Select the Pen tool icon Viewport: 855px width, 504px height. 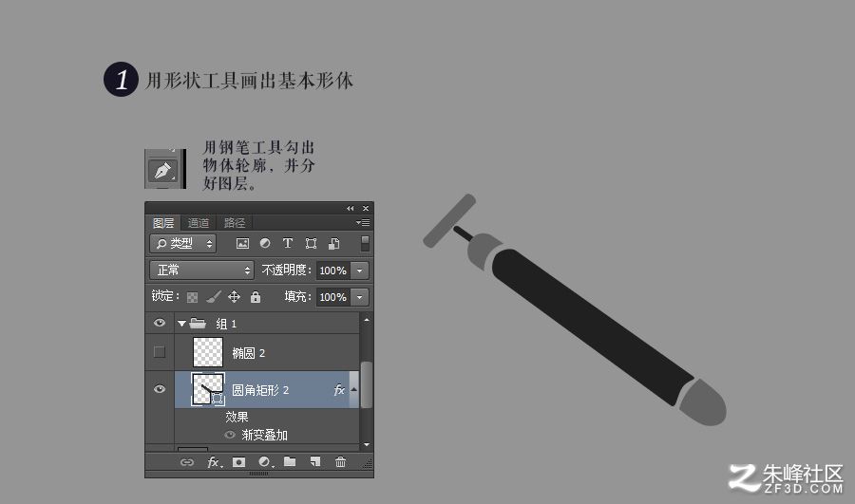tap(163, 171)
